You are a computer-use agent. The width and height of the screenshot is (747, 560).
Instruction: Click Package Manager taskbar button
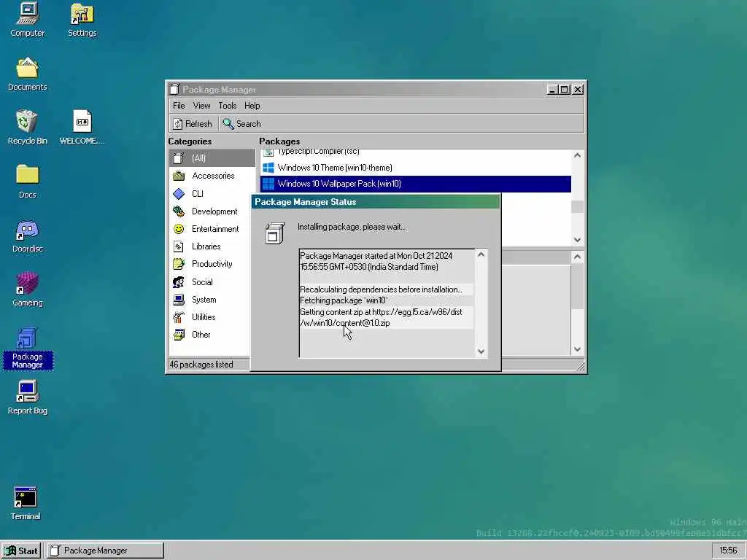[105, 551]
